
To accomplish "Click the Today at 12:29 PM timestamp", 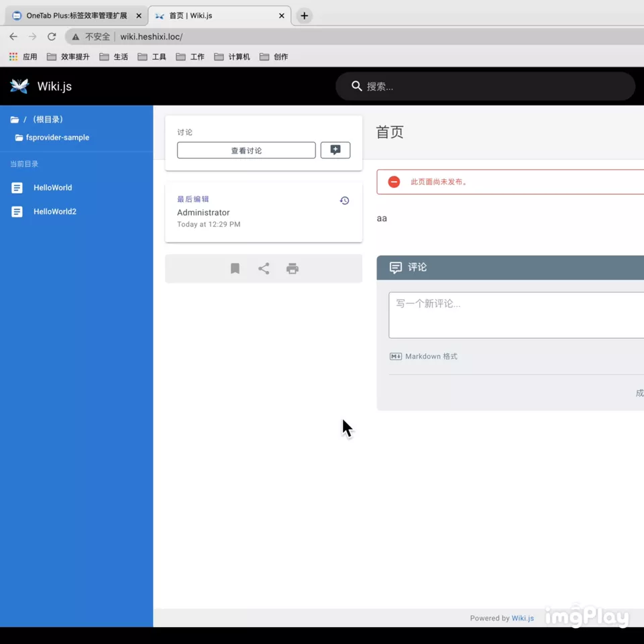I will pyautogui.click(x=209, y=224).
